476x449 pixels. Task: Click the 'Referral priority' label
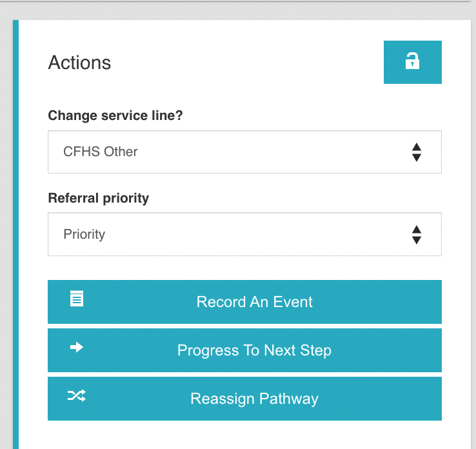[x=98, y=198]
